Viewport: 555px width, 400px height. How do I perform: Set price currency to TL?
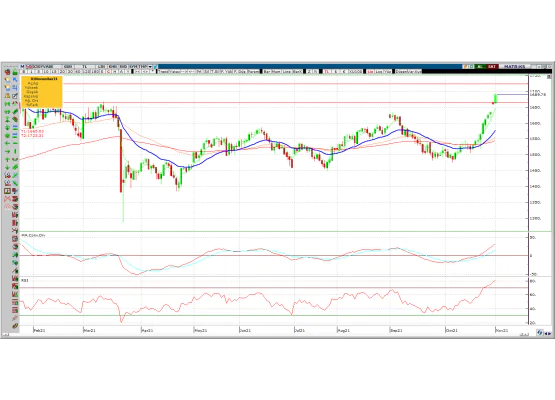(327, 71)
